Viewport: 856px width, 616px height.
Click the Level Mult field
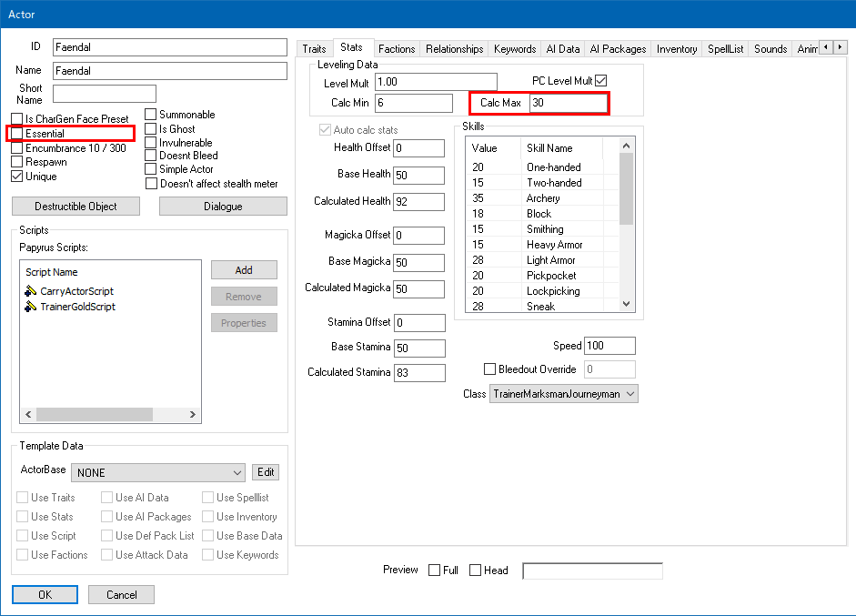pos(437,82)
